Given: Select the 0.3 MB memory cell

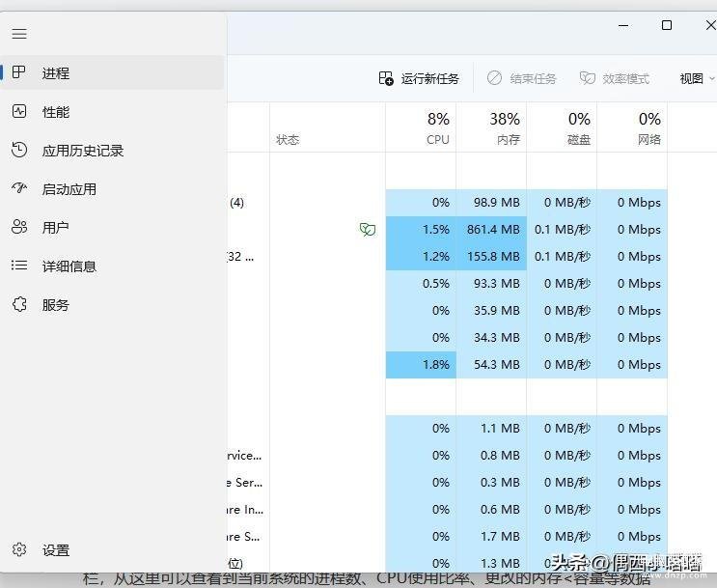Looking at the screenshot, I should tap(491, 483).
